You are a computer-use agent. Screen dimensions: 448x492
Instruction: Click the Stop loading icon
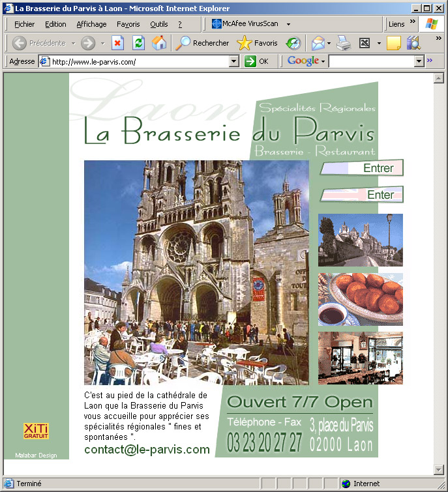(117, 43)
